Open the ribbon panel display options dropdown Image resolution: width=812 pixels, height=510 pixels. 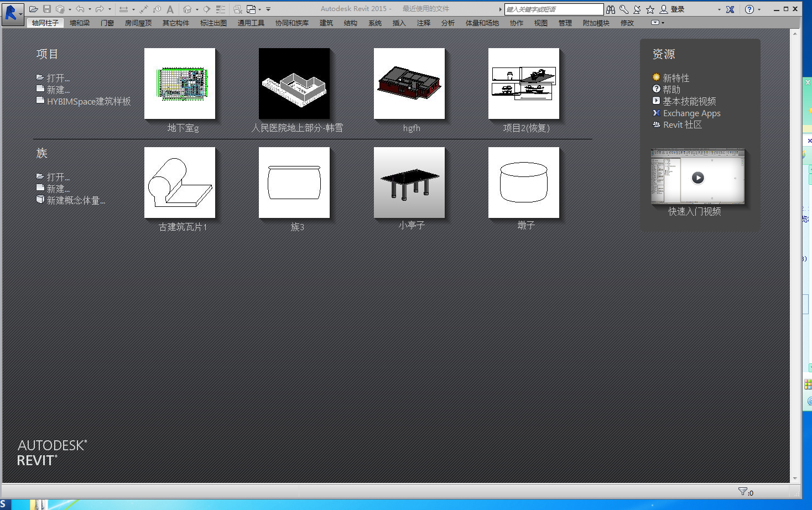point(657,23)
